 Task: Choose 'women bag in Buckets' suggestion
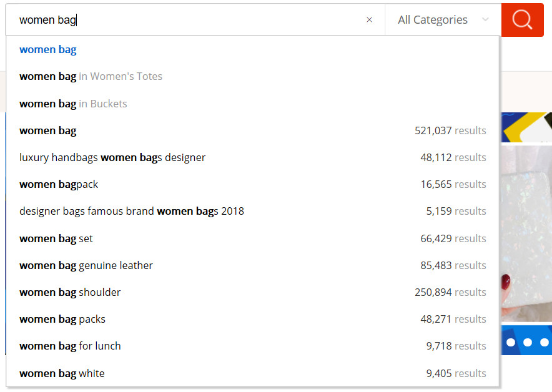(73, 104)
